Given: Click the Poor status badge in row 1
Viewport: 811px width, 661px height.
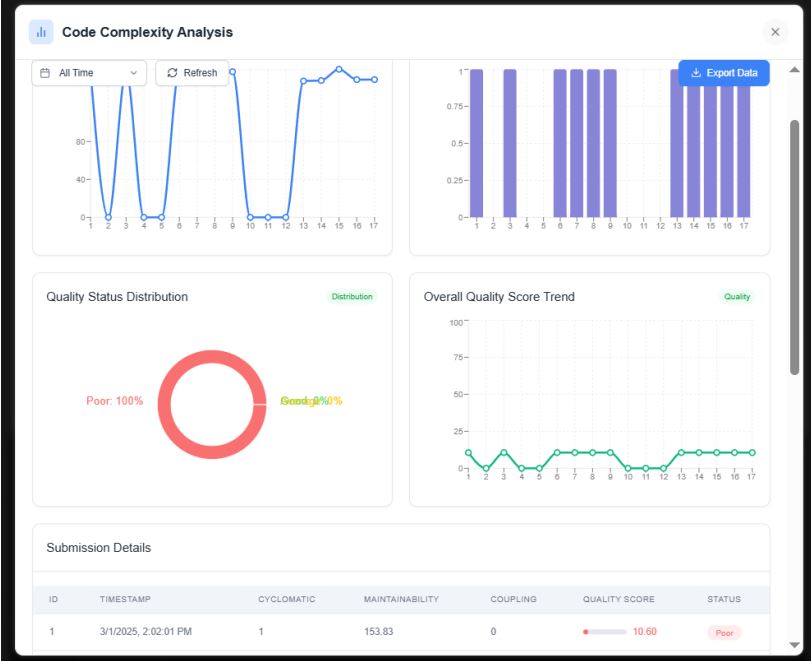Looking at the screenshot, I should (723, 632).
